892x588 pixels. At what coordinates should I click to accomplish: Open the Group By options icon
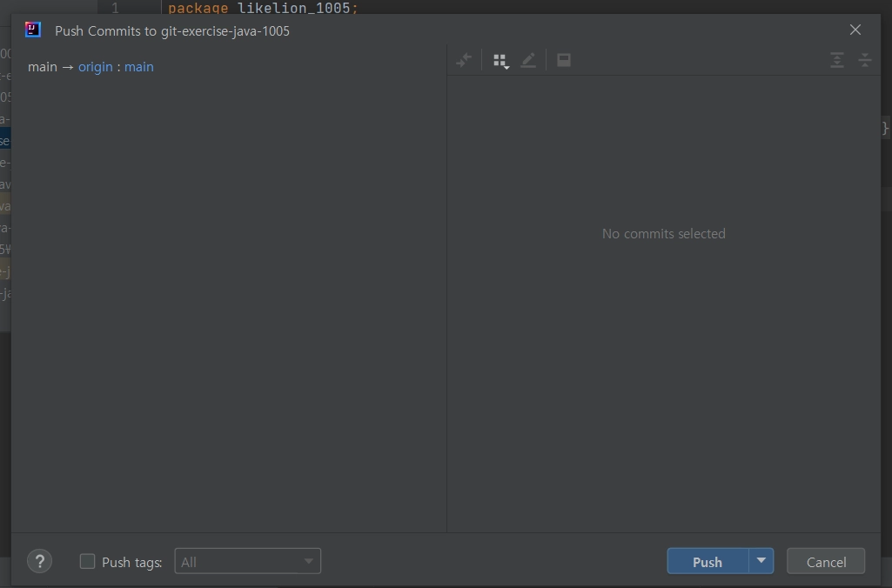tap(500, 61)
